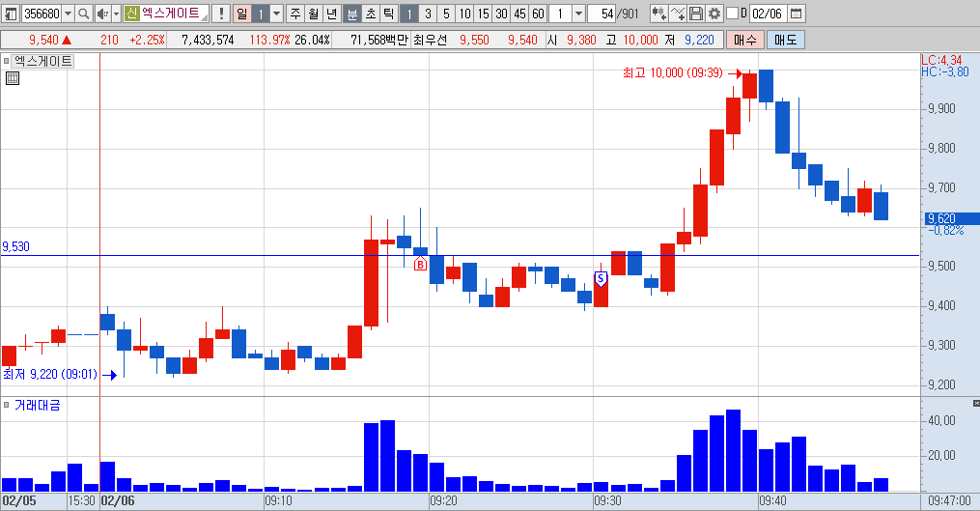This screenshot has height=511, width=980.
Task: Expand the 엑스게이트 stock name corner arrow
Action: click(205, 17)
